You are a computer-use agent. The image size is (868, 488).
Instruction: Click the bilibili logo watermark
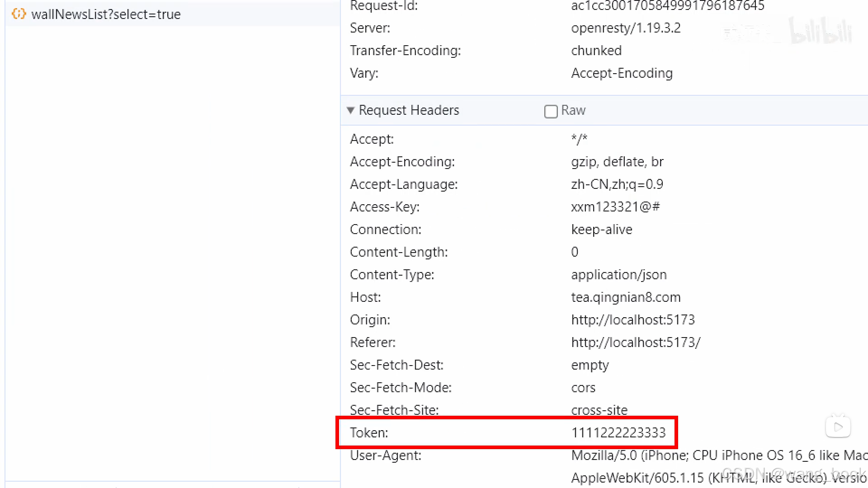(821, 31)
